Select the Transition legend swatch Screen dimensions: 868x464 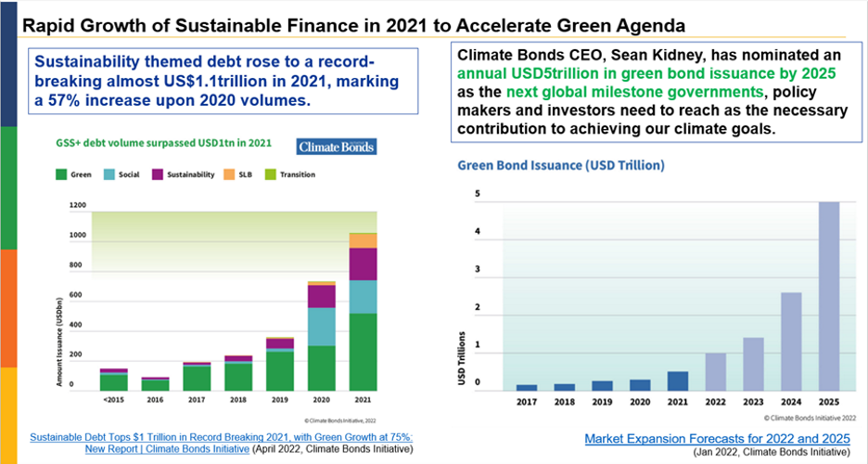tap(270, 174)
